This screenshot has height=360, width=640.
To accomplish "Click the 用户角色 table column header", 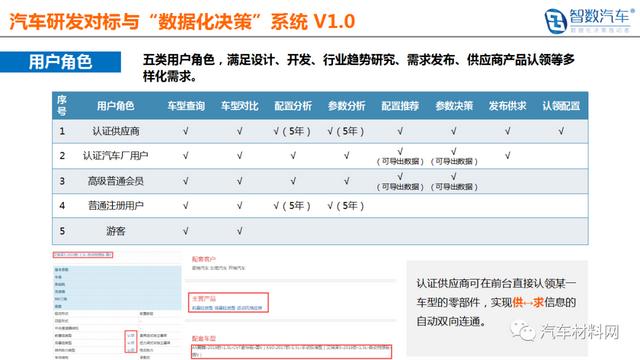I will point(116,106).
